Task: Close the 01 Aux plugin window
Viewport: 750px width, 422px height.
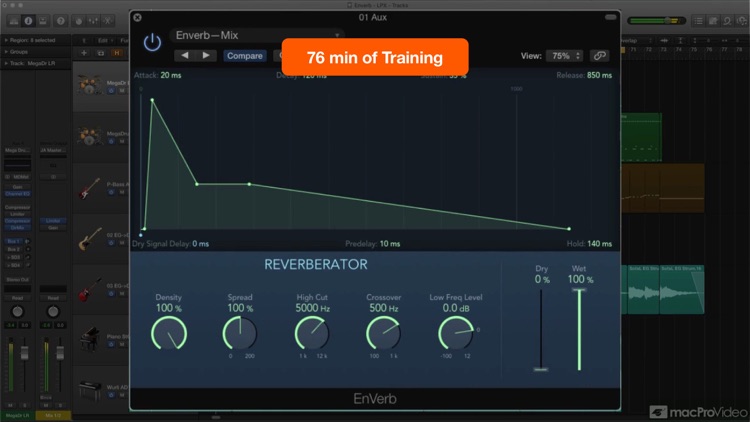Action: 137,18
